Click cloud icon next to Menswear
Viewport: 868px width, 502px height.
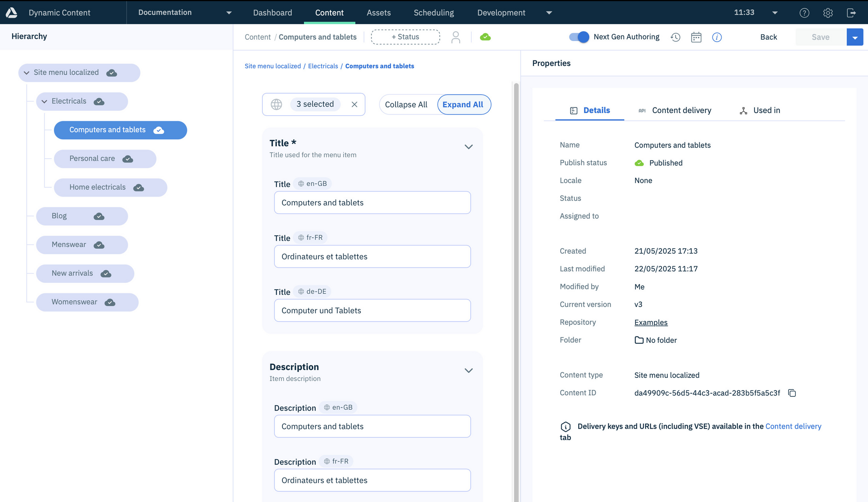point(99,245)
